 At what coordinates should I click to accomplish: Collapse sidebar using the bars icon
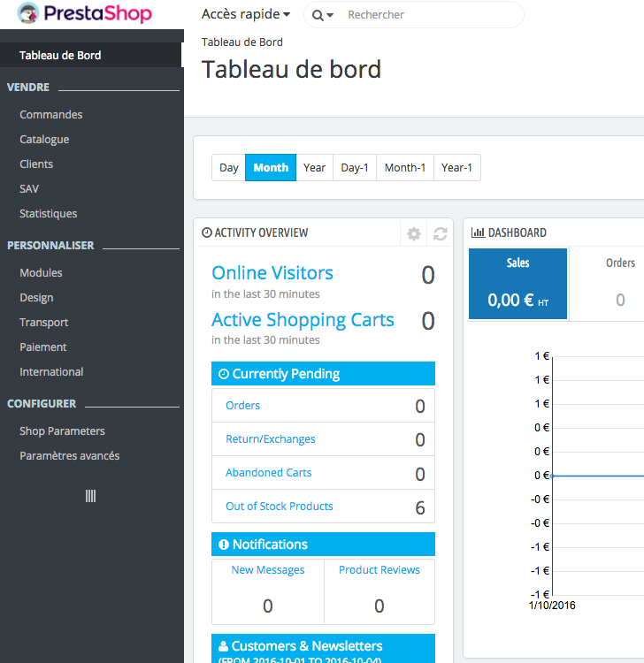(x=90, y=496)
